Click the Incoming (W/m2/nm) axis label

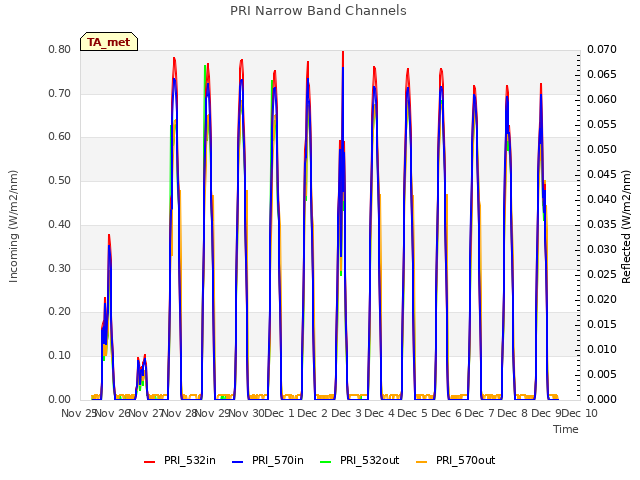pos(13,226)
